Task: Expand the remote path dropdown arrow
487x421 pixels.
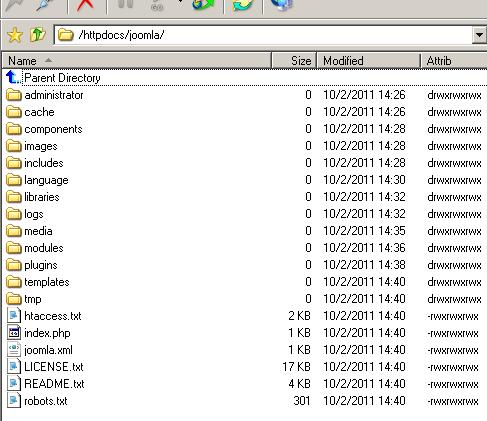Action: [479, 35]
